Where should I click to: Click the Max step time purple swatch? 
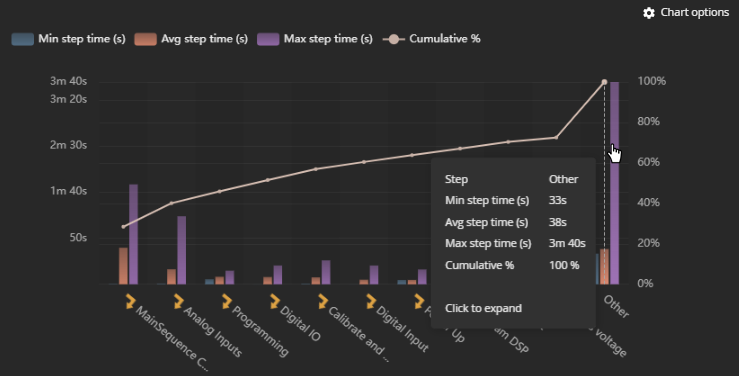(268, 39)
